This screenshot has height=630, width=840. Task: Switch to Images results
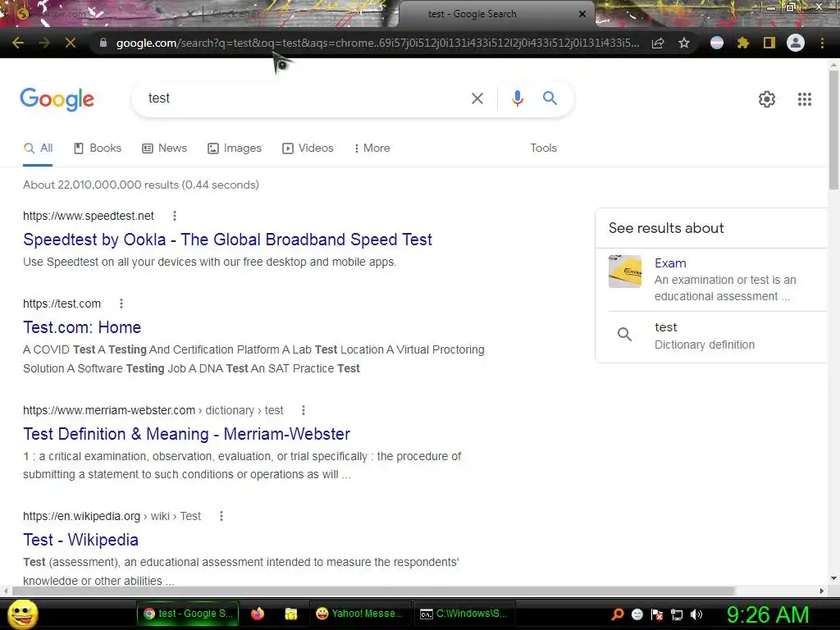(x=235, y=148)
